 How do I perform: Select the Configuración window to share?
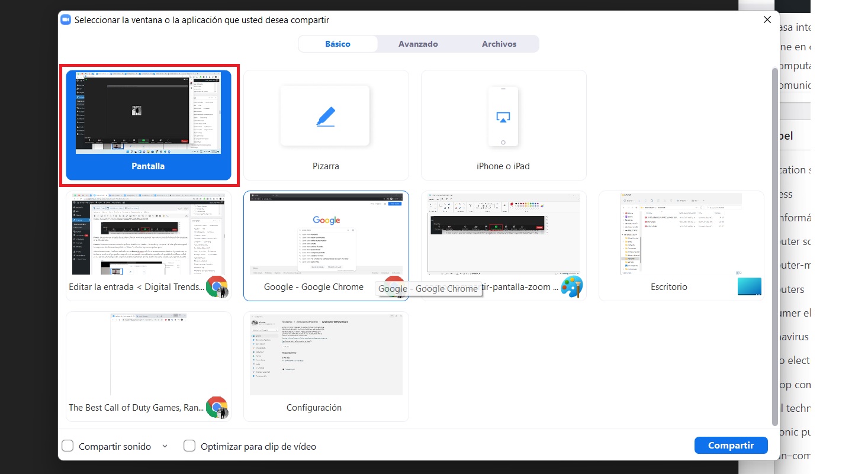(x=326, y=355)
